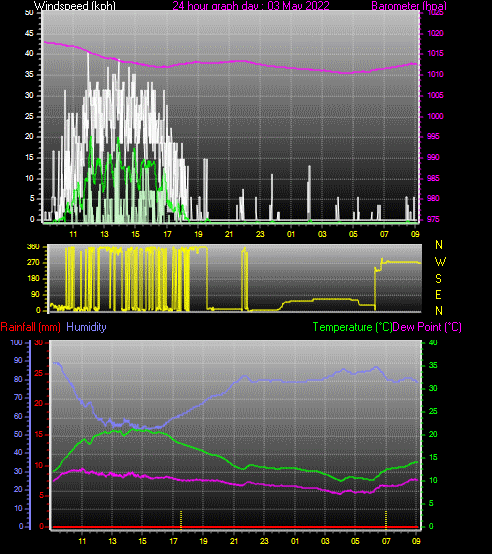Click the Windspeed (kph) axis title
Image resolution: width=492 pixels, height=554 pixels.
[x=75, y=6]
